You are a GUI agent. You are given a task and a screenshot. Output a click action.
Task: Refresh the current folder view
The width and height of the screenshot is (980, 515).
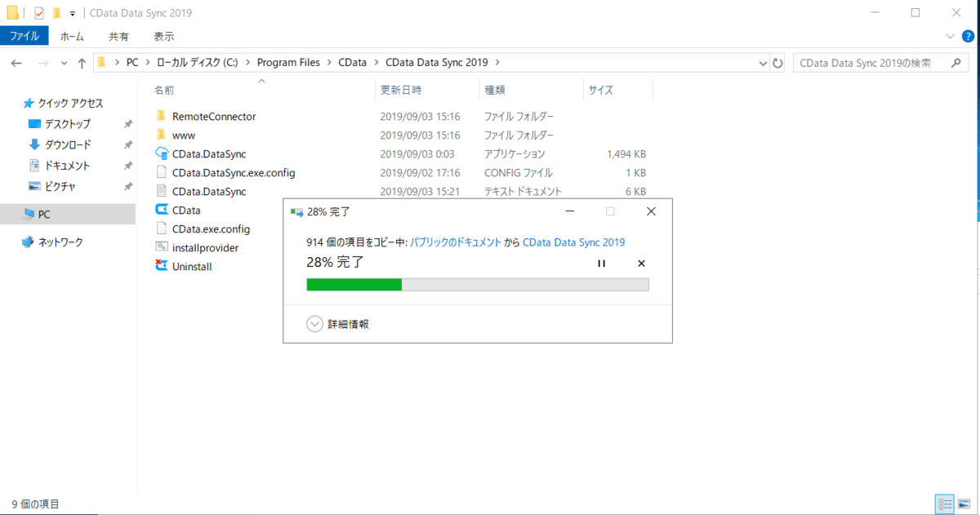[777, 63]
